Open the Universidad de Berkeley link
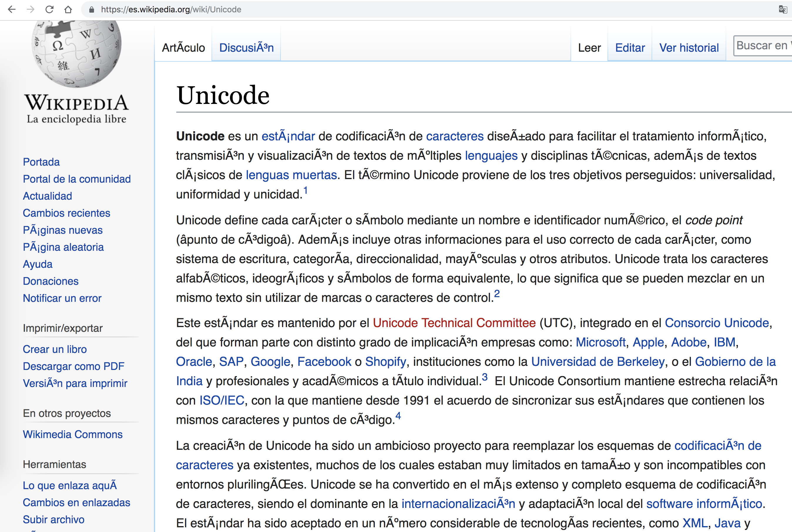Screen dimensions: 792x532 tap(597, 361)
